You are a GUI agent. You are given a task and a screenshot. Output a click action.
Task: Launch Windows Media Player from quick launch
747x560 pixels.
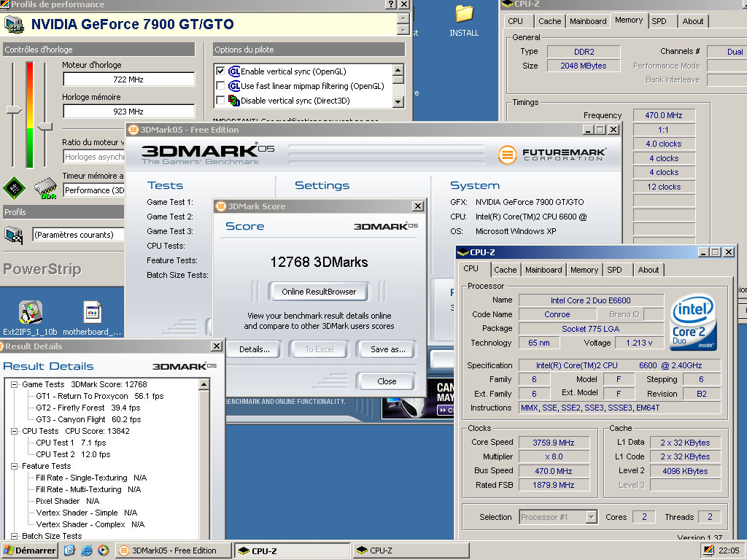[103, 551]
